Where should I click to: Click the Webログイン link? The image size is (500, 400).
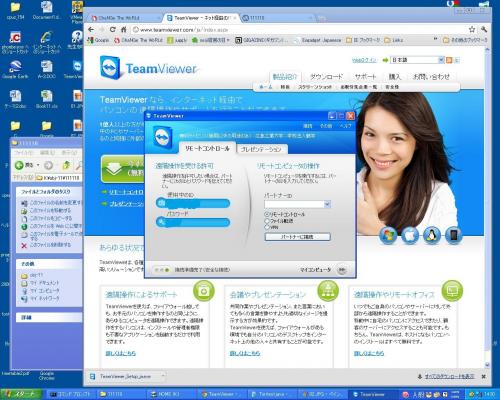tap(364, 60)
